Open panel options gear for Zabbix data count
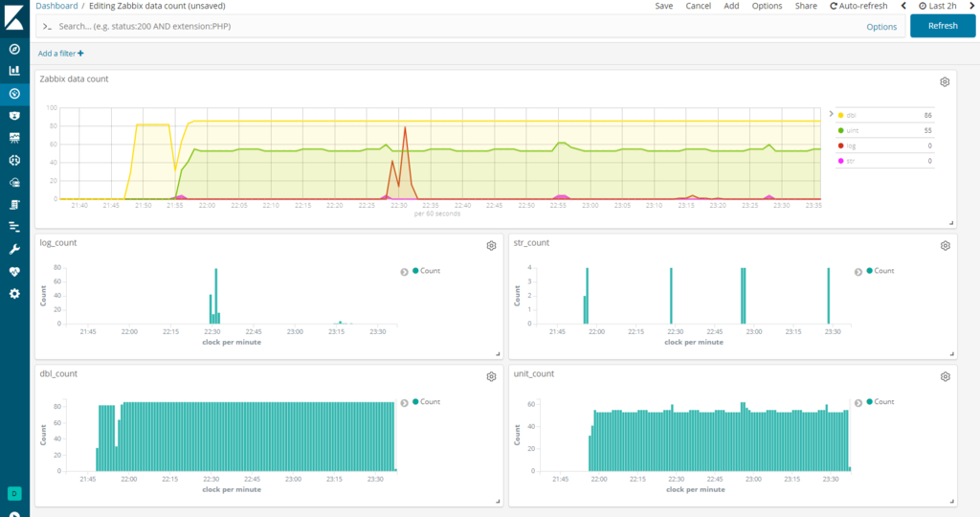The height and width of the screenshot is (517, 980). [945, 82]
